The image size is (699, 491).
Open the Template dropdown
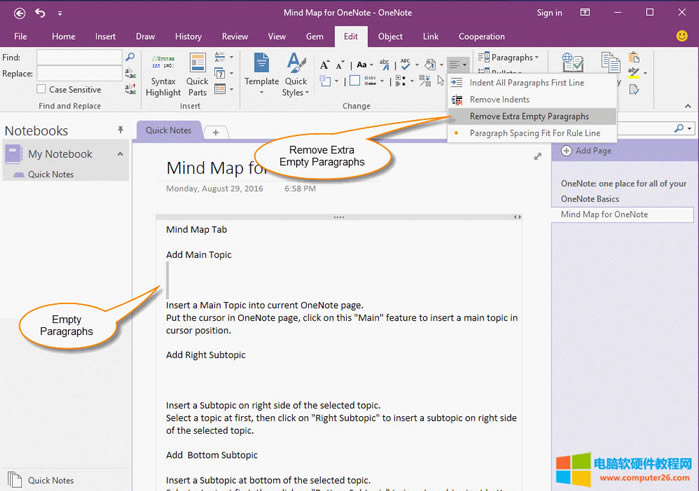(x=262, y=75)
